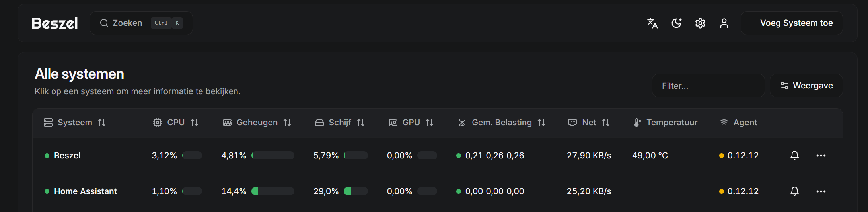The width and height of the screenshot is (868, 212).
Task: Toggle dark/light theme moon icon
Action: [x=676, y=23]
